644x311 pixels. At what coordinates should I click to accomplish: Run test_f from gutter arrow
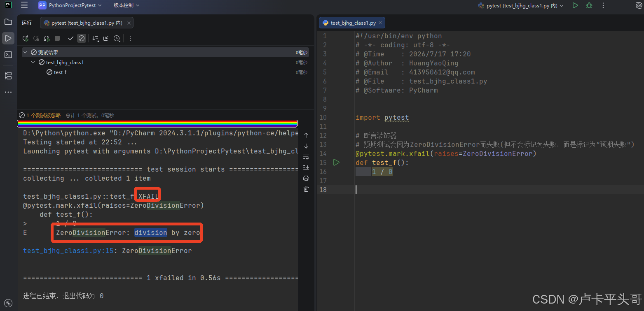click(x=336, y=162)
